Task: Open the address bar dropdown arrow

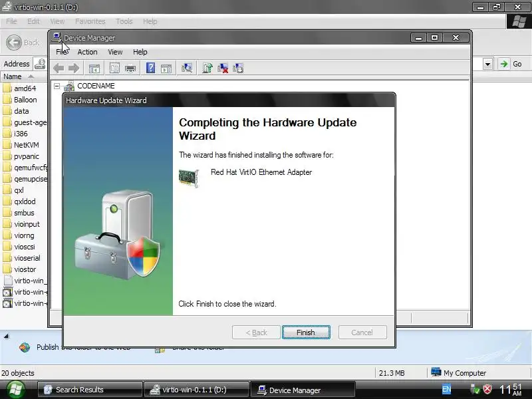Action: [x=487, y=64]
